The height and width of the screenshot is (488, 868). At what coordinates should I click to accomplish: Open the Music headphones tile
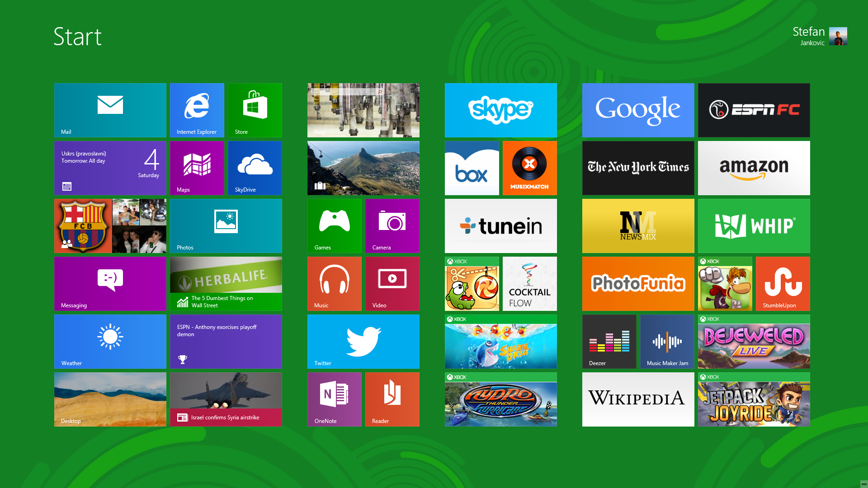(x=334, y=283)
